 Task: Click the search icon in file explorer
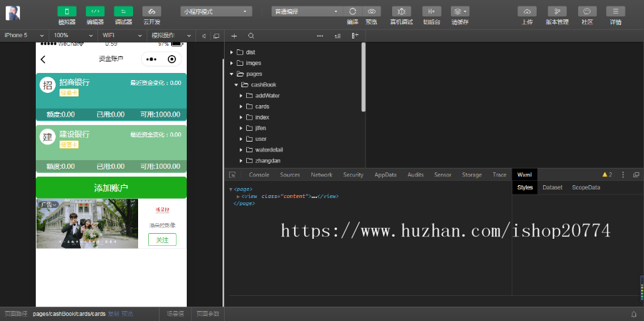(251, 36)
